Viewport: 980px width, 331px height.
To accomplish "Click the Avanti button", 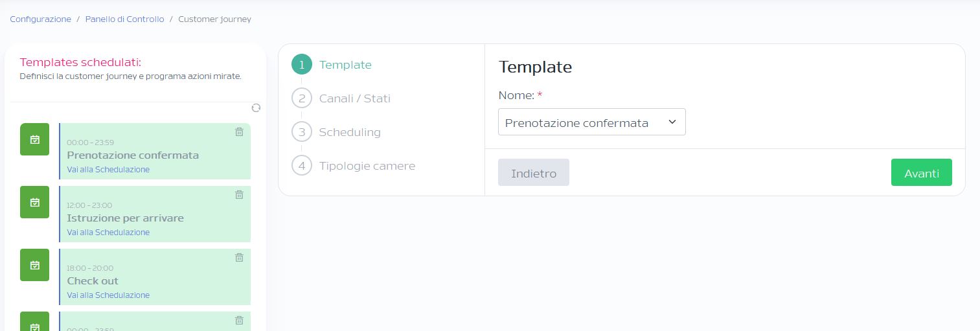I will (x=921, y=173).
